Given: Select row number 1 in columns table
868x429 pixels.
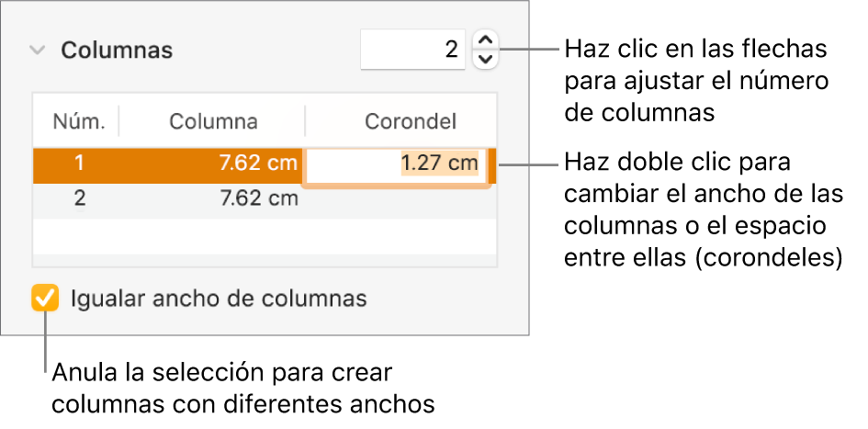Looking at the screenshot, I should 79,164.
